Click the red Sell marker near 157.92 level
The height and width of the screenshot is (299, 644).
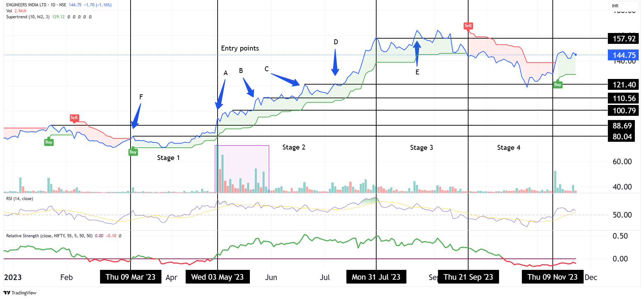tap(468, 26)
